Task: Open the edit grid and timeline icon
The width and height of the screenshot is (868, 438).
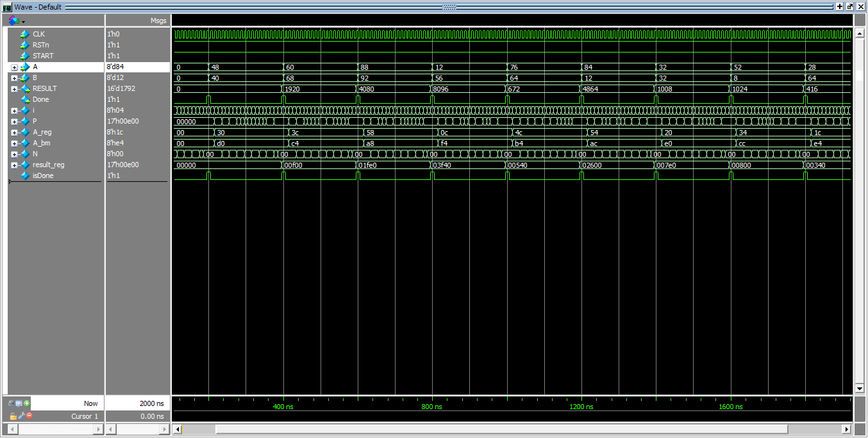Action: point(19,403)
